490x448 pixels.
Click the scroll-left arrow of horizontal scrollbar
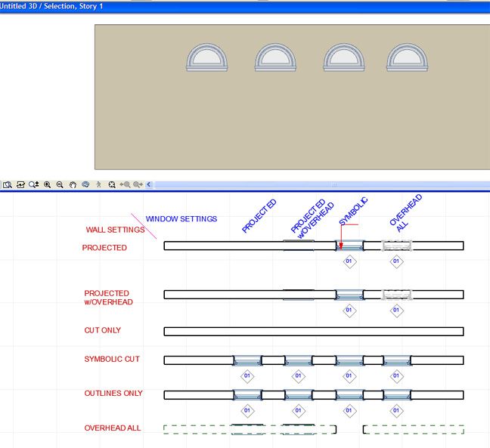pyautogui.click(x=149, y=184)
